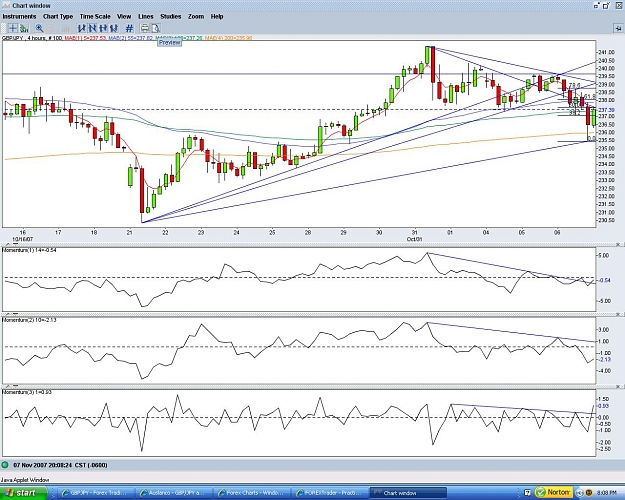Click the green connection status indicator
The image size is (625, 500).
(5, 465)
